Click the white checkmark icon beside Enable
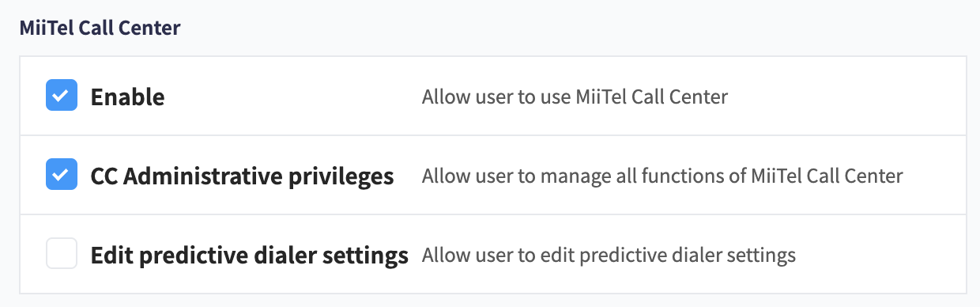 coord(62,96)
